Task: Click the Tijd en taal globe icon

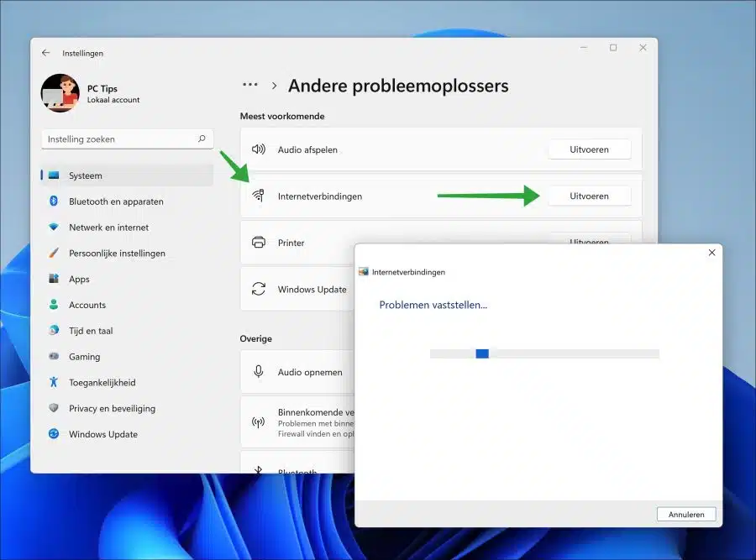Action: pyautogui.click(x=54, y=330)
